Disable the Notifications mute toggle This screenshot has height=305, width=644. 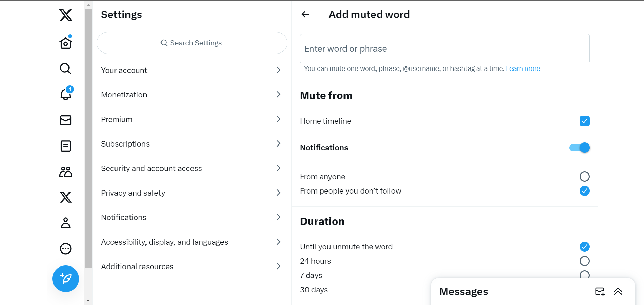[x=579, y=148]
